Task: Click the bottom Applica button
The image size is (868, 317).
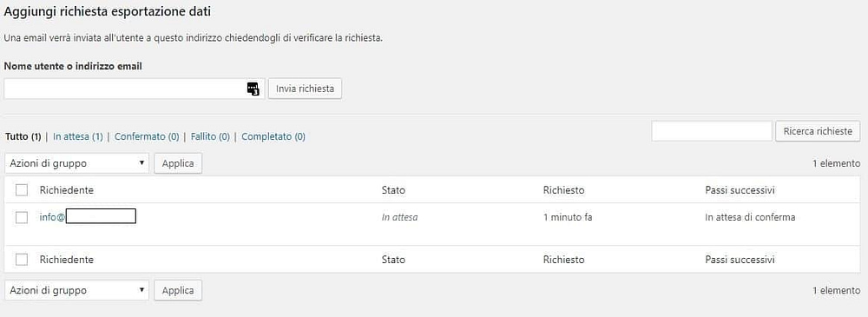Action: tap(178, 290)
